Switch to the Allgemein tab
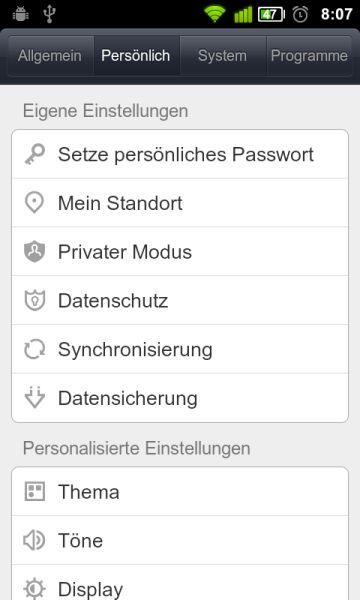 coord(50,56)
